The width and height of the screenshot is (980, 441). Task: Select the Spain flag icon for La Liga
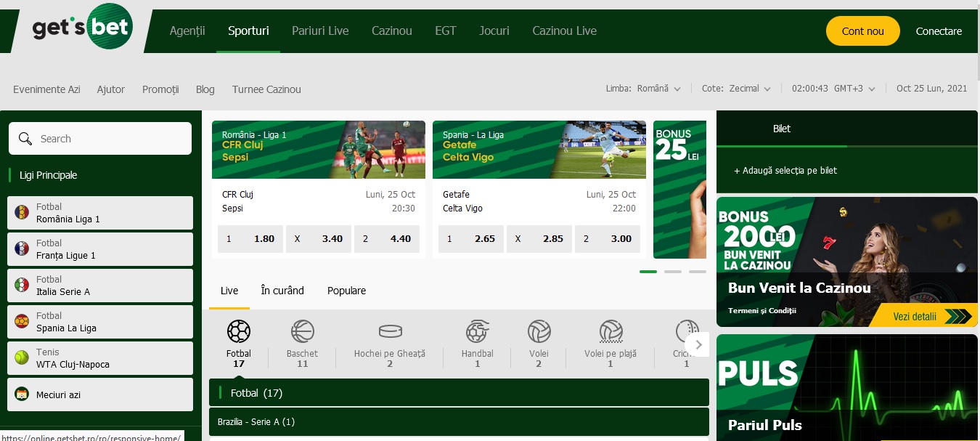(x=22, y=322)
